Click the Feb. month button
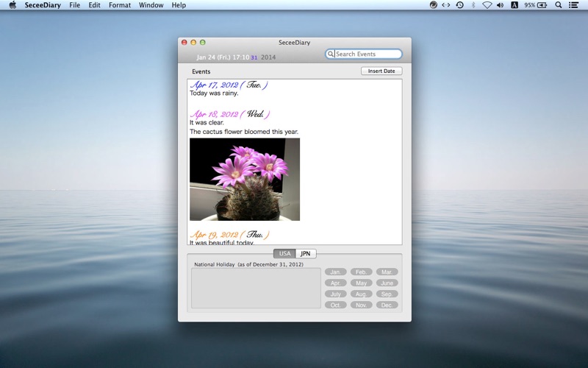Screen dimensions: 588x368 click(361, 272)
